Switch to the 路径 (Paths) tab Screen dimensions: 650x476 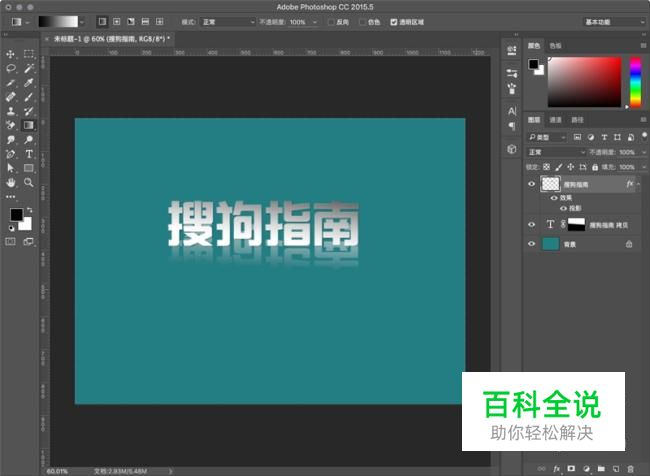577,120
